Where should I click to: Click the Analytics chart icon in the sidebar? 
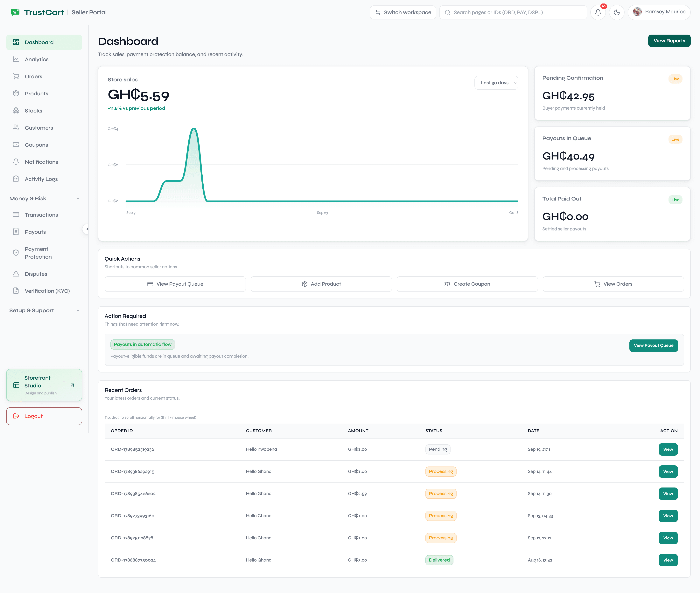[x=16, y=59]
